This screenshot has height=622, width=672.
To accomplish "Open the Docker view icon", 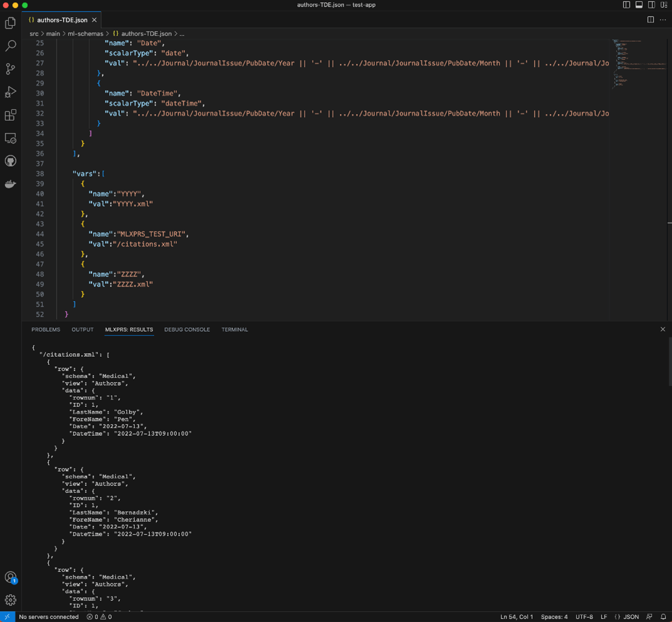I will click(x=11, y=184).
